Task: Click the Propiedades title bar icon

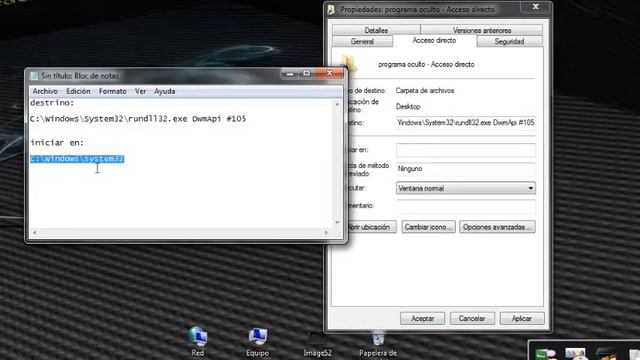Action: (331, 9)
